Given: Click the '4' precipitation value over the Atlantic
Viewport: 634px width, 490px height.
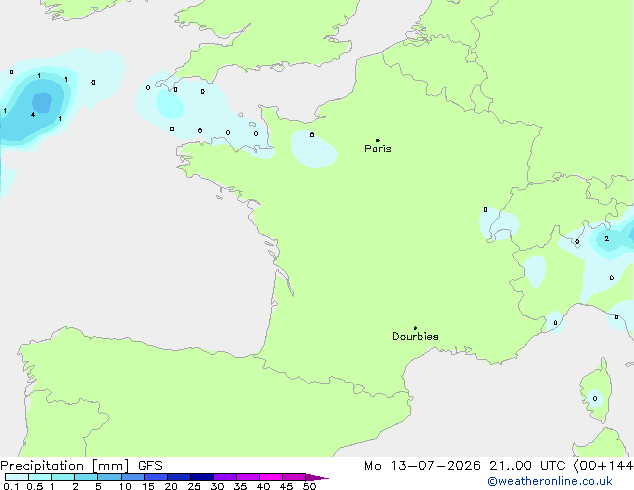Looking at the screenshot, I should click(33, 115).
